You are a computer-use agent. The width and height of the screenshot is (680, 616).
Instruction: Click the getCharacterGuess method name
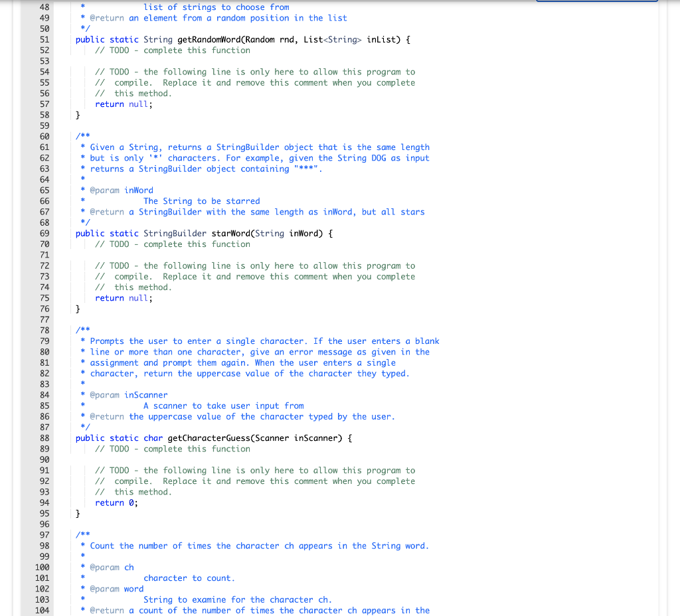click(x=209, y=438)
